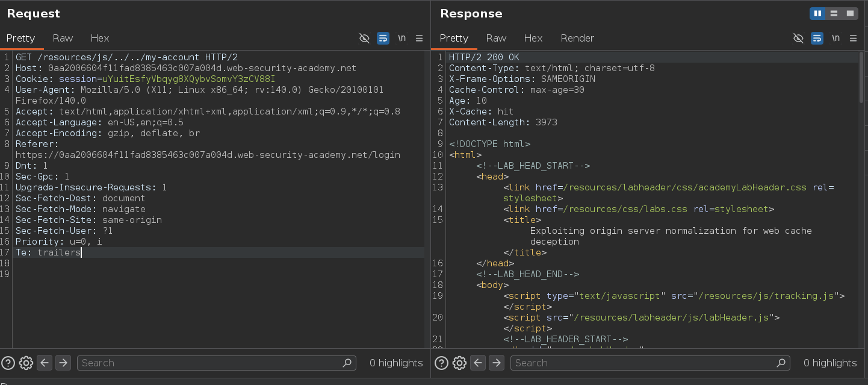This screenshot has width=868, height=385.
Task: Switch Request panel to Hex tab
Action: click(100, 38)
